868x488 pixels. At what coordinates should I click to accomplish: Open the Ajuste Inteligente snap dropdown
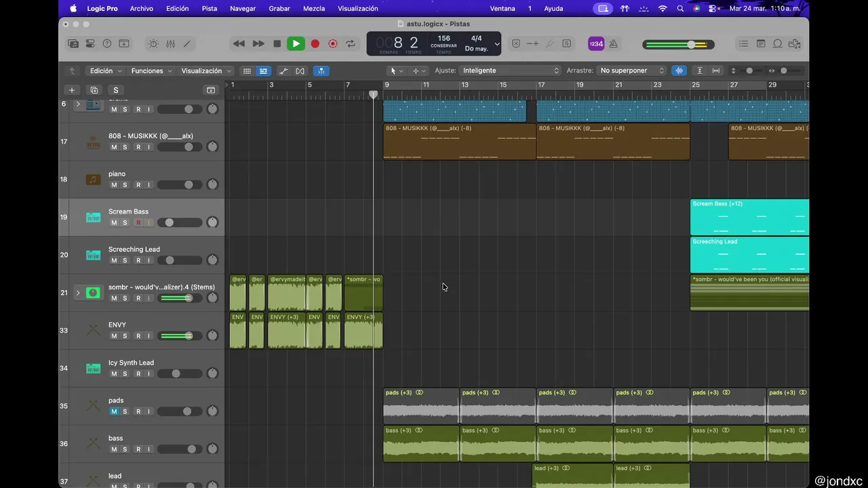[x=510, y=70]
